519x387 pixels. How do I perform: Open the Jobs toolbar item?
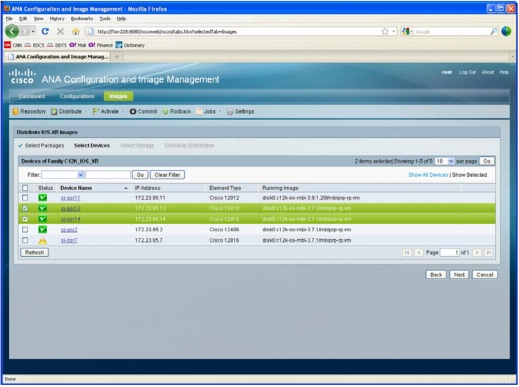[206, 111]
